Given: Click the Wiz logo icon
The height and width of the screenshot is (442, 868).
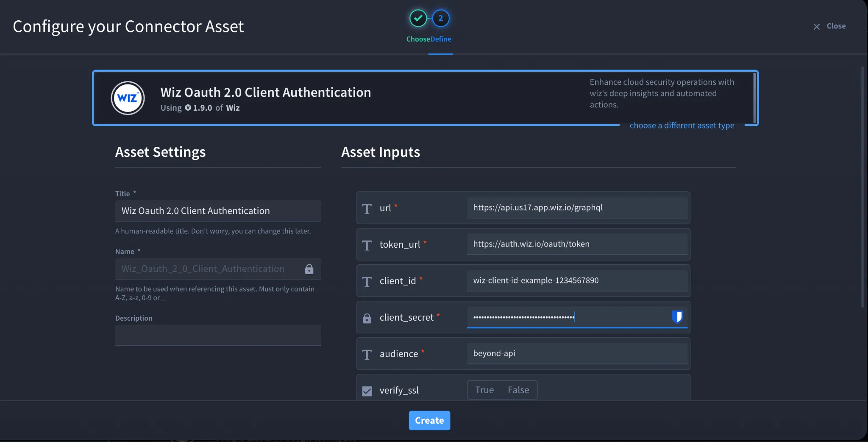Looking at the screenshot, I should pyautogui.click(x=128, y=98).
